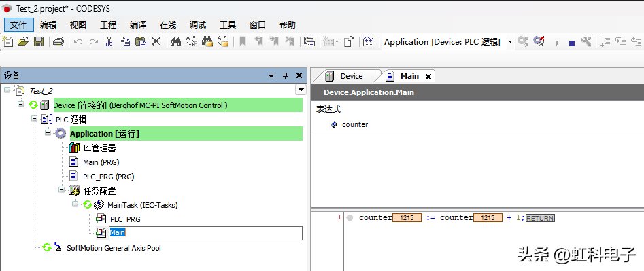This screenshot has height=271, width=644.
Task: Click the multiple windows icon in toolbar
Action: point(309,41)
